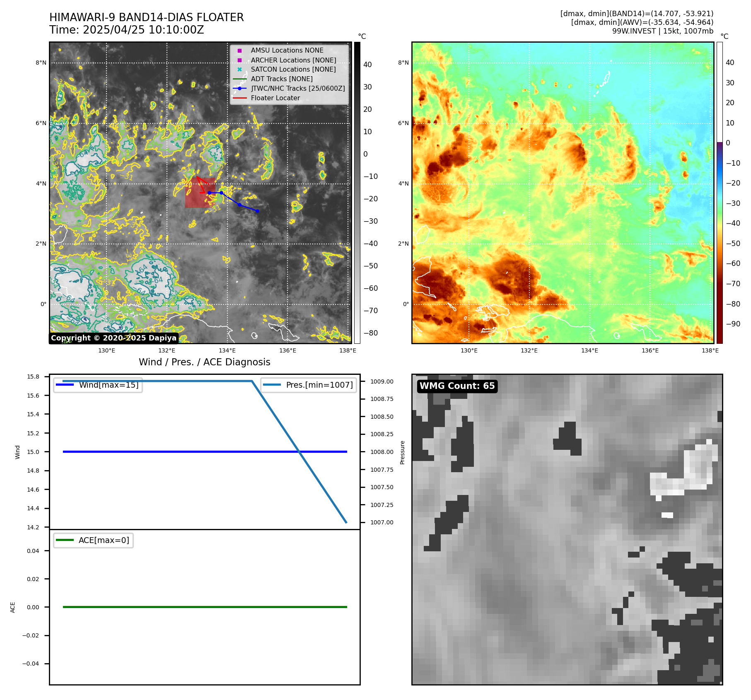
Task: Click the Pressure axis label
Action: click(402, 452)
